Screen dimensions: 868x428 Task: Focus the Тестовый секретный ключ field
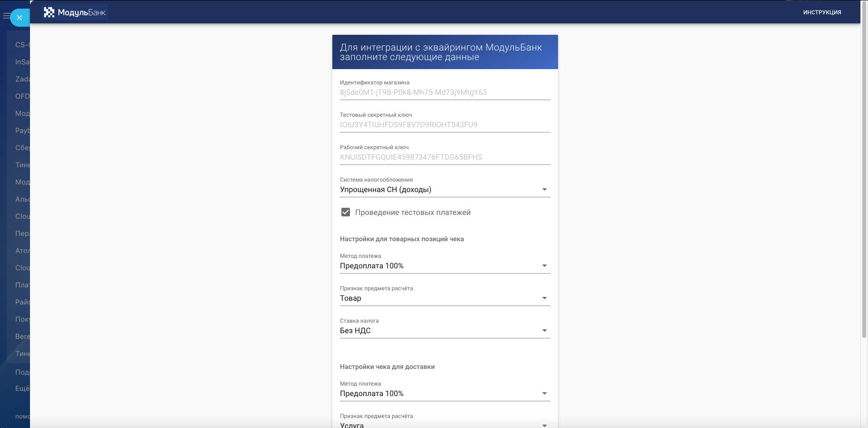click(445, 125)
